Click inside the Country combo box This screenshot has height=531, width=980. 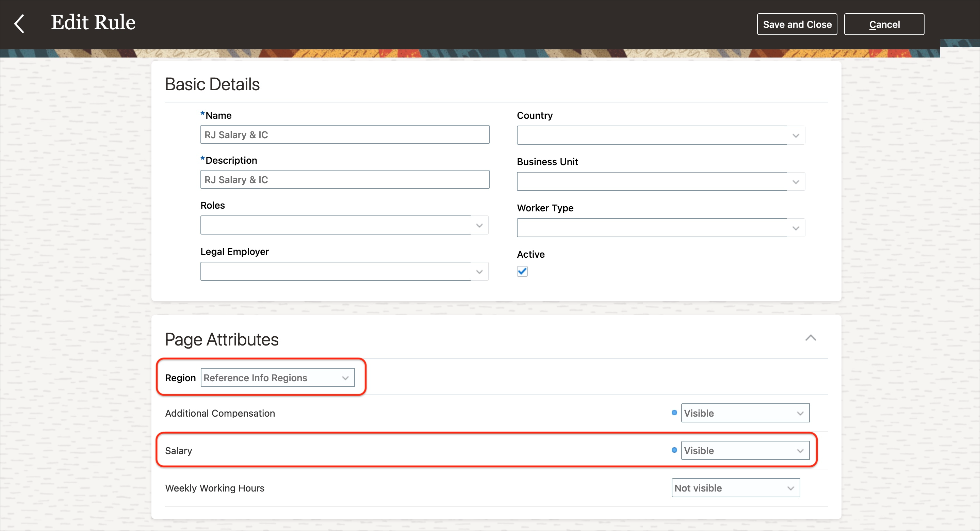651,135
